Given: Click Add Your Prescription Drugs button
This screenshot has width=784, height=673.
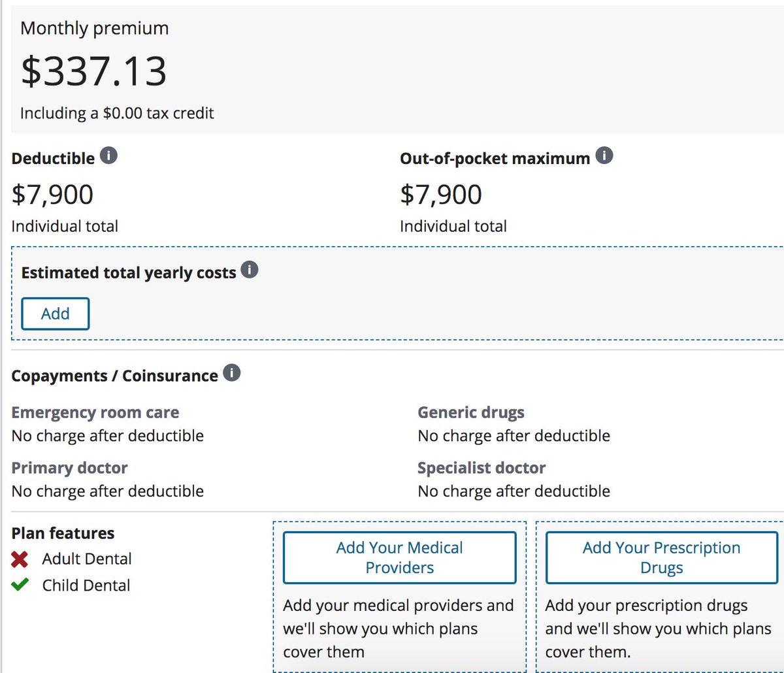Looking at the screenshot, I should pos(661,557).
